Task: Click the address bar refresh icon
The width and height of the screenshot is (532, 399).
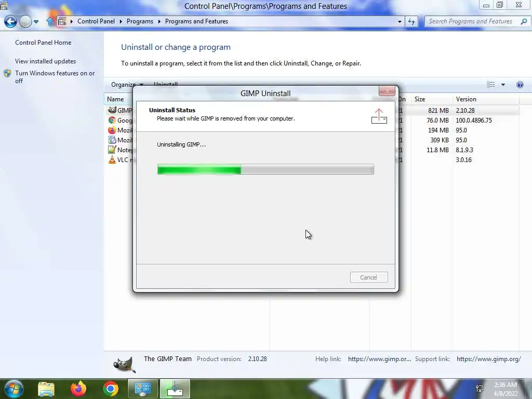Action: click(411, 21)
